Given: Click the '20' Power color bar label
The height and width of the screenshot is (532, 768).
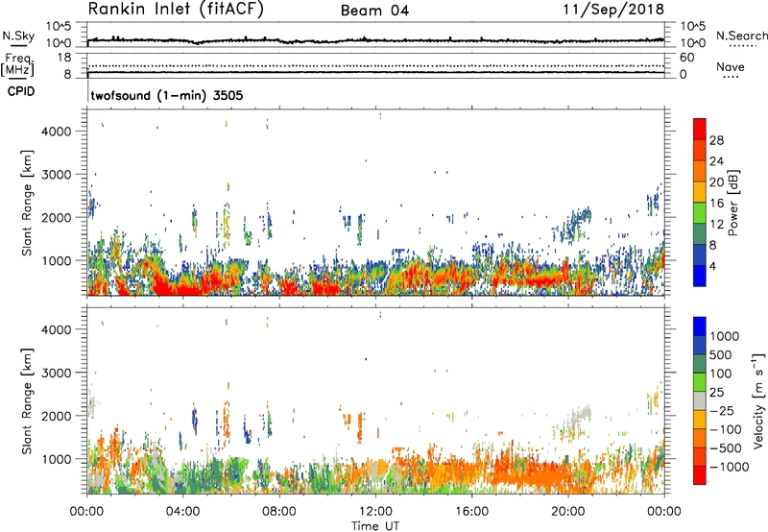Looking at the screenshot, I should point(716,182).
